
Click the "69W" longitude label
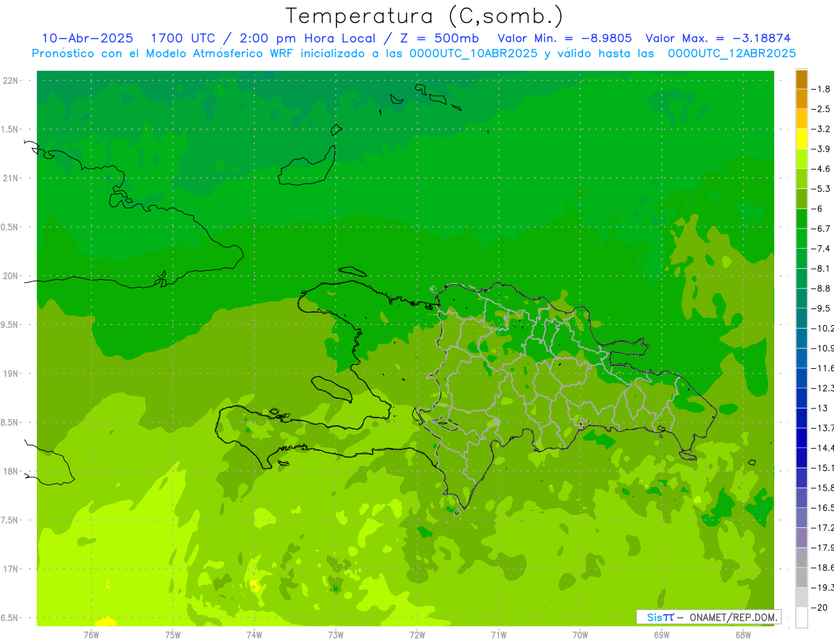662,635
